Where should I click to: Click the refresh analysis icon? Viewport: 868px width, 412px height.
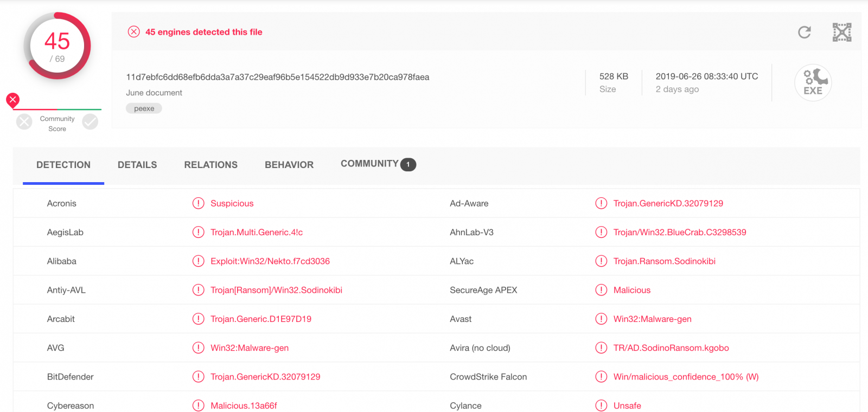804,33
